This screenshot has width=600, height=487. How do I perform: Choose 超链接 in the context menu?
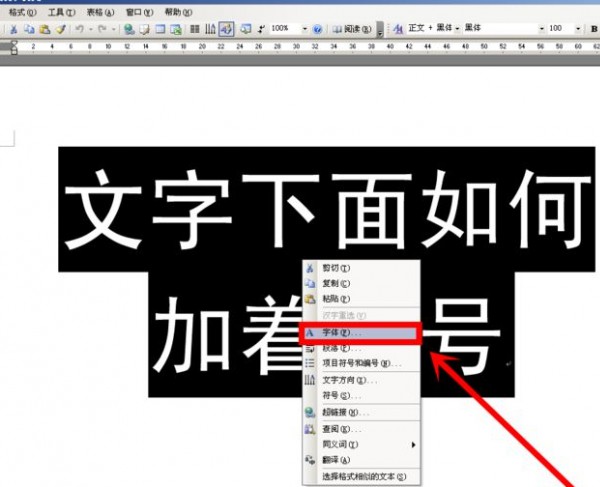[361, 412]
